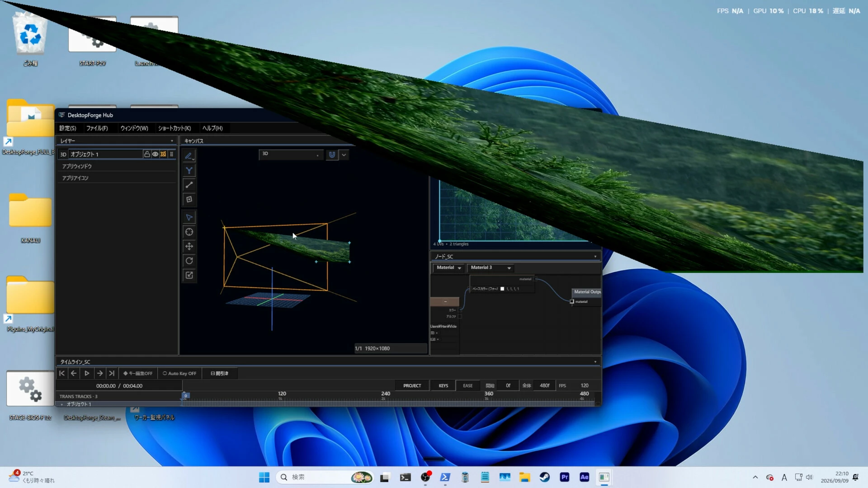
Task: Select the rotate tool in canvas toolbar
Action: pos(189,261)
